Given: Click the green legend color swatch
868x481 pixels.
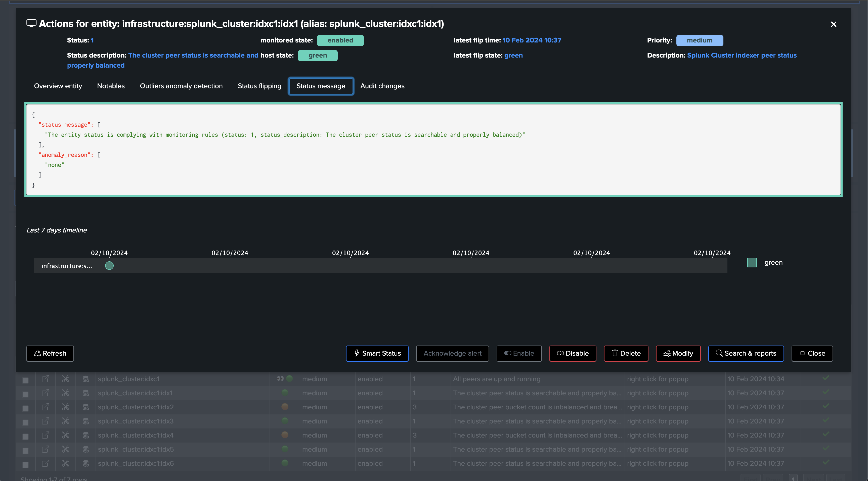Looking at the screenshot, I should 752,262.
